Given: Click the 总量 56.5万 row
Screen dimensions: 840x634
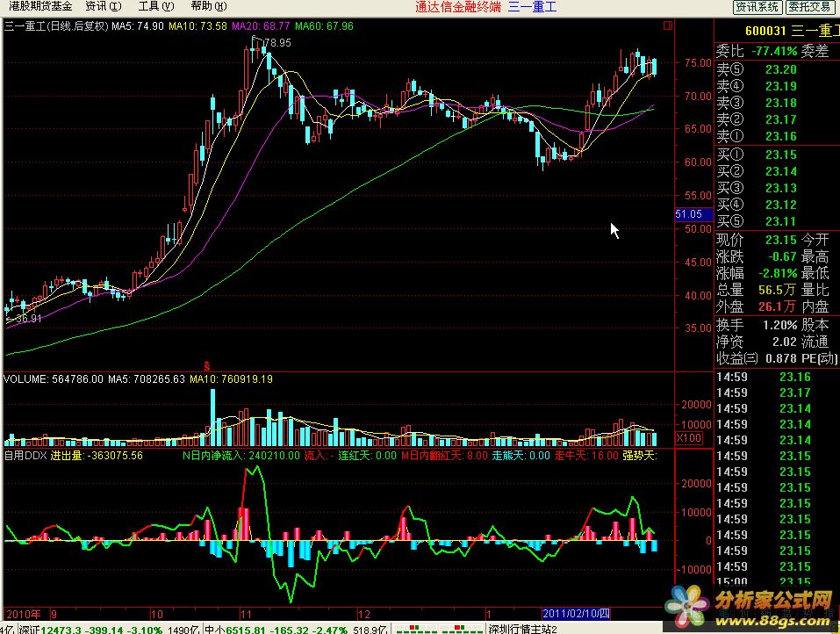Looking at the screenshot, I should coord(757,290).
